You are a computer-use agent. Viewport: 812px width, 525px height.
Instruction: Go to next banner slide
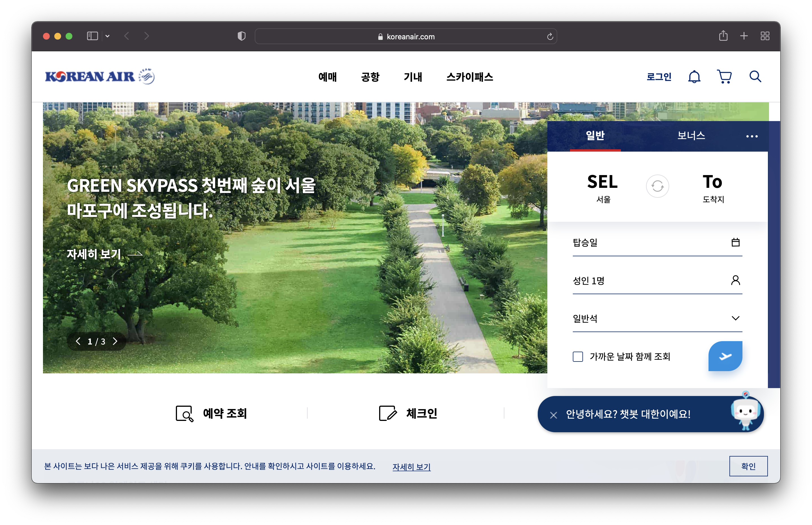pos(115,341)
